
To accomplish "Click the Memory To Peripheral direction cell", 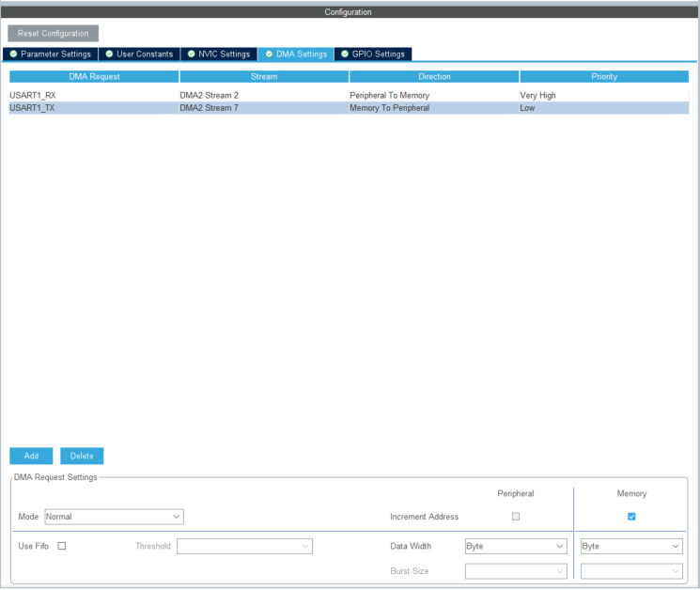I will click(434, 108).
